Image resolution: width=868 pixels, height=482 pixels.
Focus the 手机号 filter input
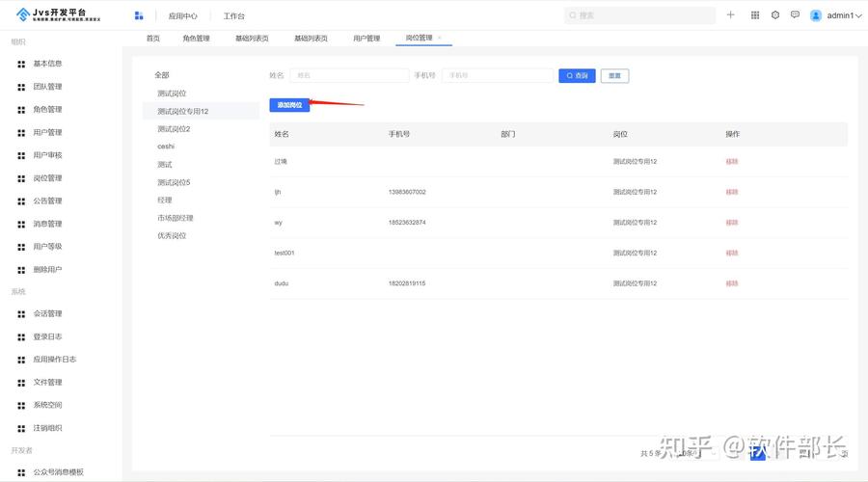(497, 75)
